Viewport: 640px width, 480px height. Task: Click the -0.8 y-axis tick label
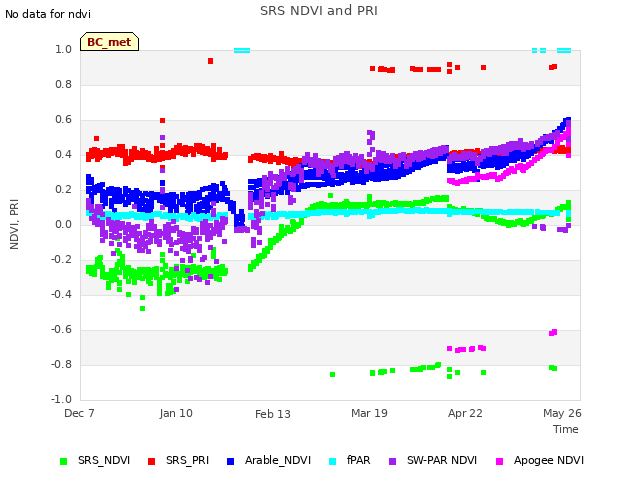pyautogui.click(x=61, y=364)
